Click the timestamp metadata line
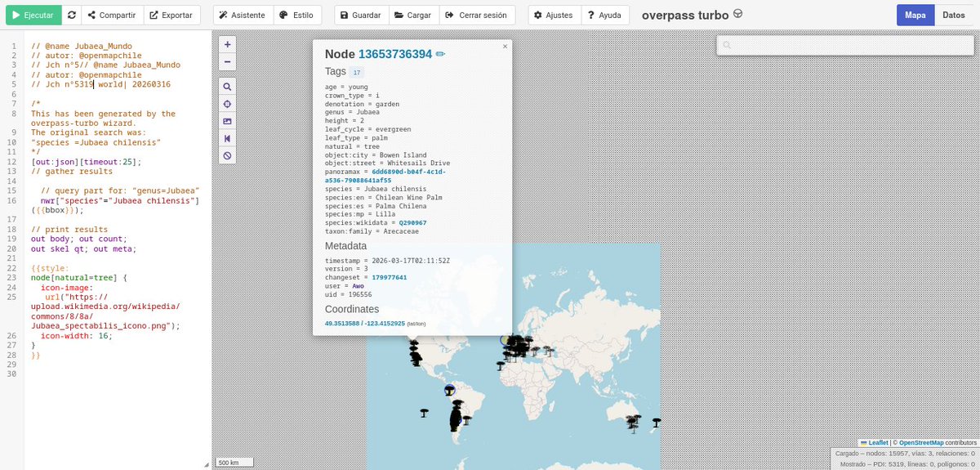 [x=388, y=260]
